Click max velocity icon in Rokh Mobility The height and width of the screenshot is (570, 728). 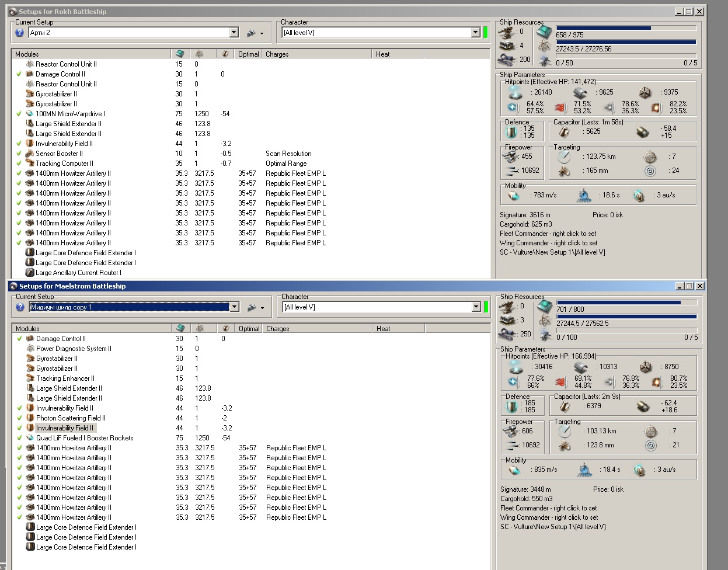513,195
